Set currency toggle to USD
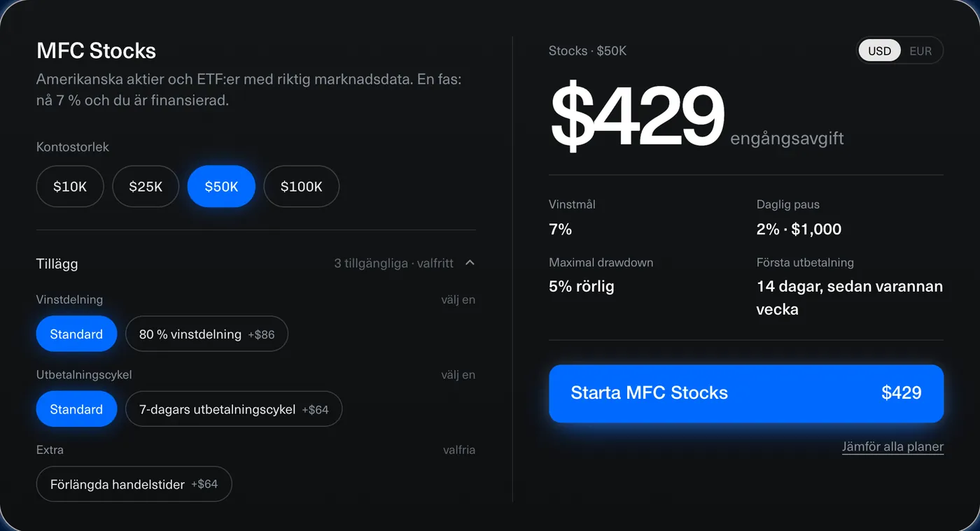The width and height of the screenshot is (980, 531). click(x=880, y=51)
